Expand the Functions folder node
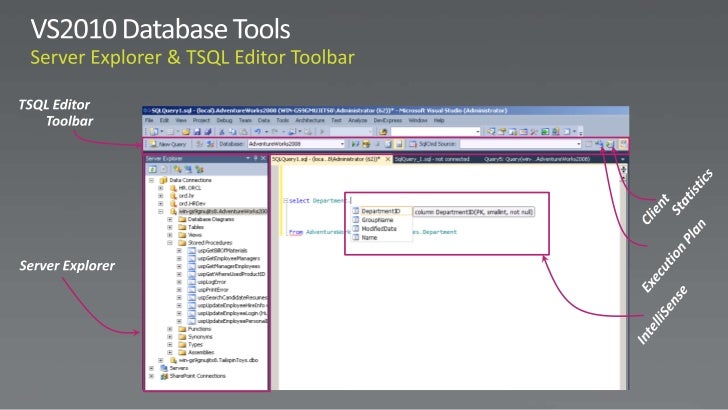728x410 pixels. coord(170,329)
